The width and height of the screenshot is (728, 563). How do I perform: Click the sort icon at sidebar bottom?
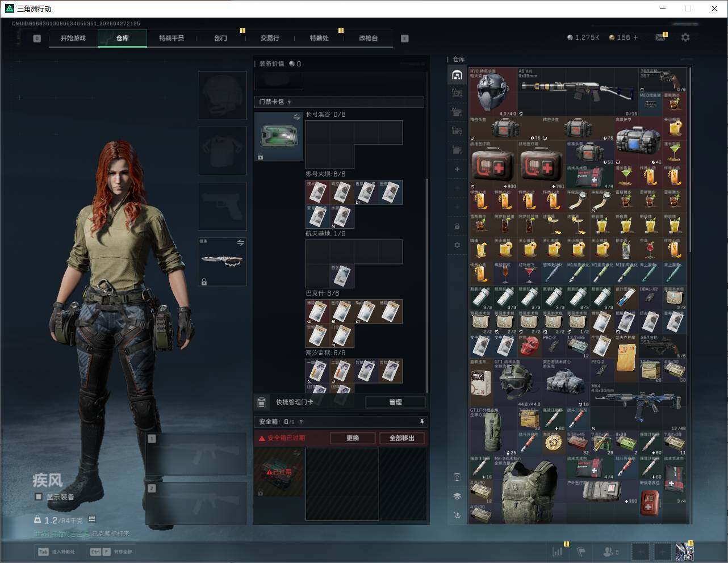tap(457, 515)
